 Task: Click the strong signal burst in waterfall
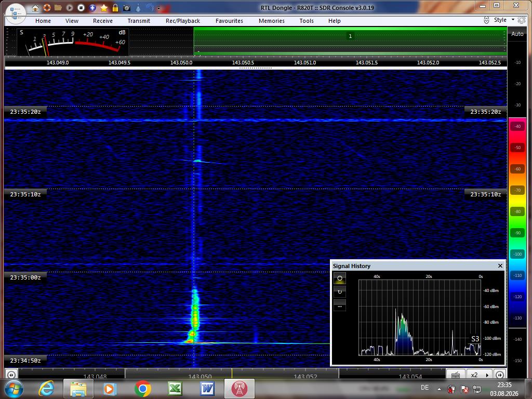tap(194, 316)
